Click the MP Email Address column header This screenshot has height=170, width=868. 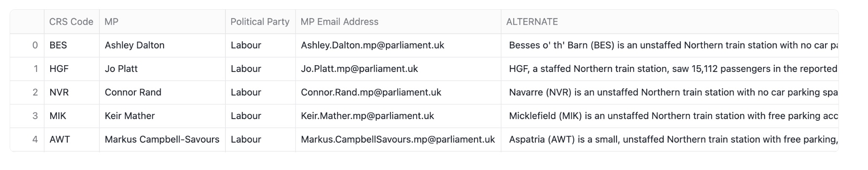tap(340, 22)
